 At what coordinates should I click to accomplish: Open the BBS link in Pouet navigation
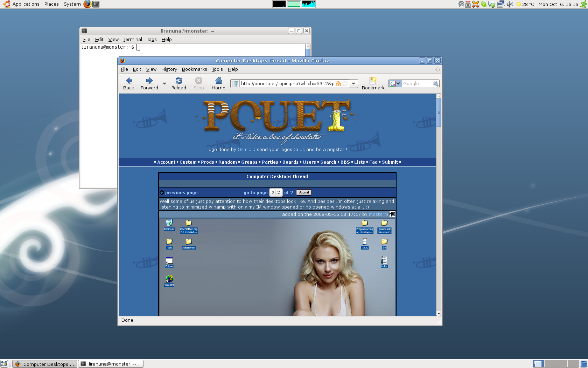tap(345, 162)
